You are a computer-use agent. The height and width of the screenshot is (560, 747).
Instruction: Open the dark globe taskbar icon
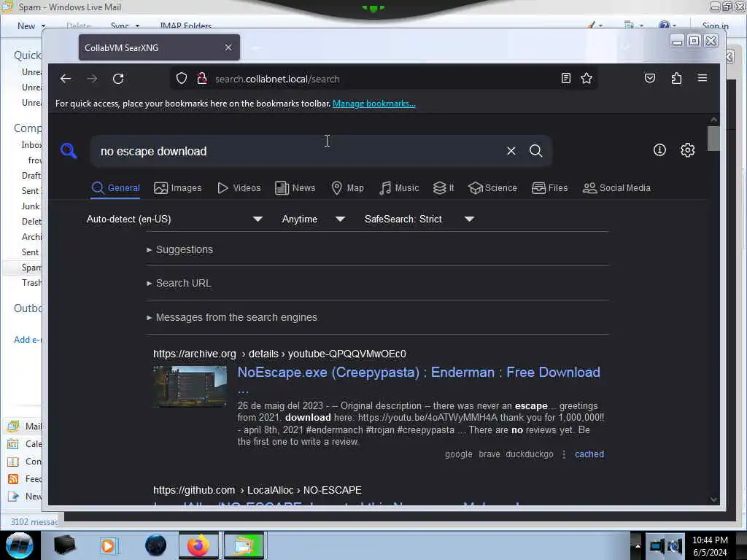pos(156,545)
